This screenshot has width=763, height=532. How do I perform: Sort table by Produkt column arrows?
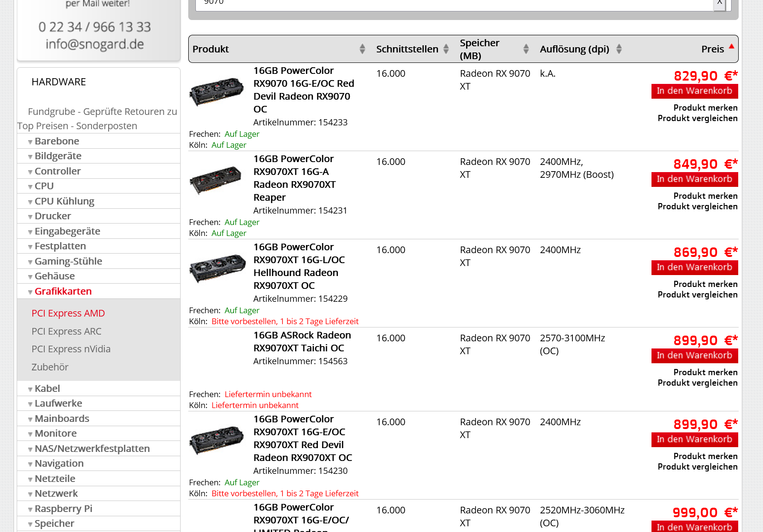[x=362, y=49]
